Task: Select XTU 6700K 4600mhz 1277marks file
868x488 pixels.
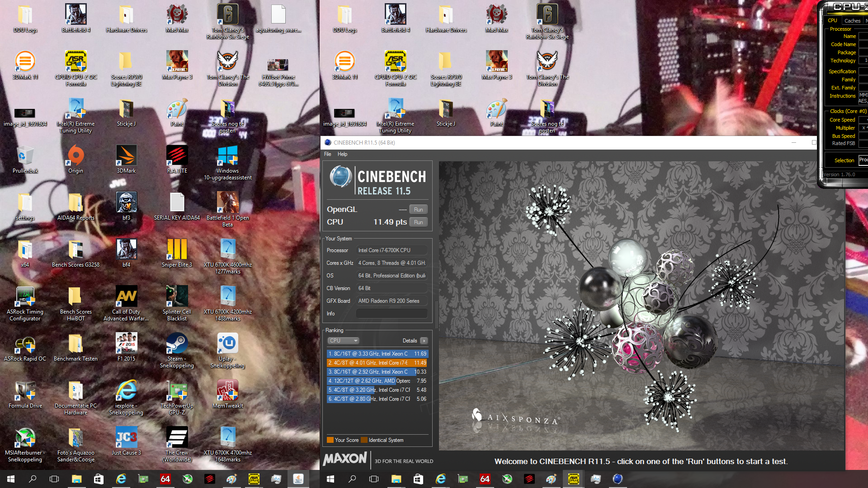Action: (x=227, y=257)
